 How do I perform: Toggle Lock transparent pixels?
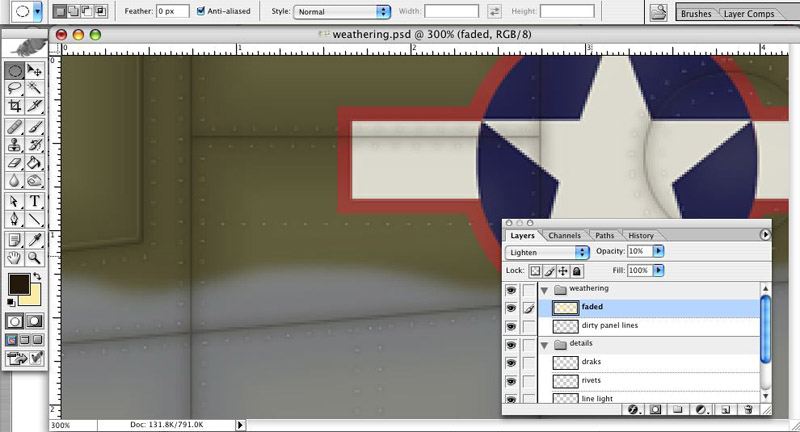pos(535,271)
